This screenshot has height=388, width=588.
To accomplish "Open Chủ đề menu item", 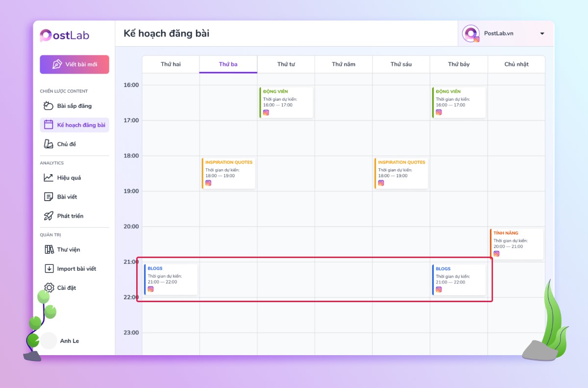I will tap(74, 144).
